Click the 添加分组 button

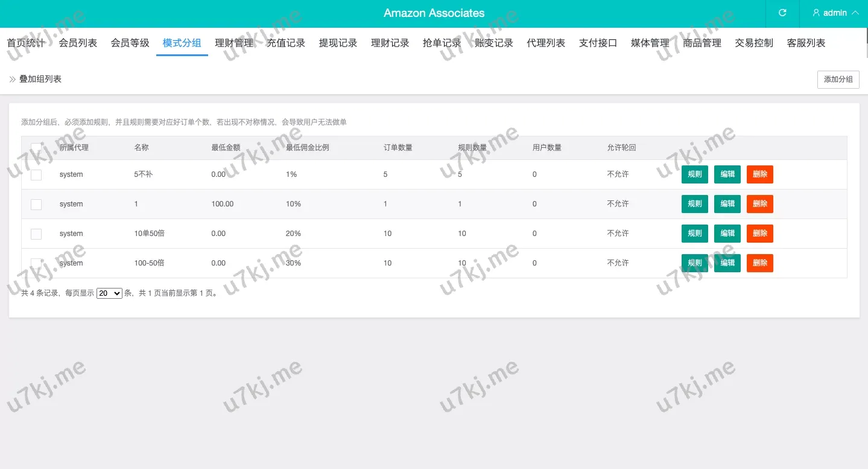(x=838, y=80)
